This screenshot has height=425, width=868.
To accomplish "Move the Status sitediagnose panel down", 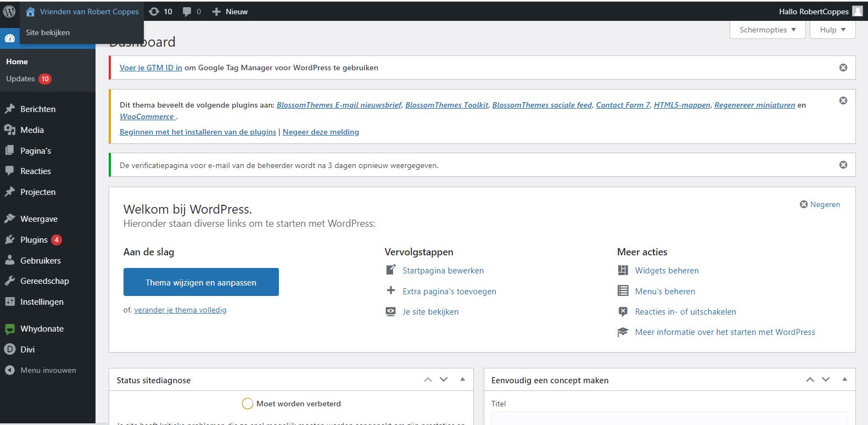I will coord(444,379).
